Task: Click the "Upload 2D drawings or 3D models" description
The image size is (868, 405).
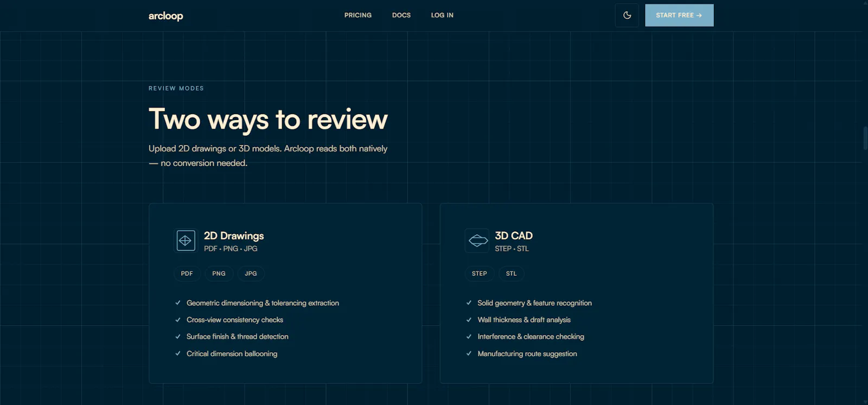Action: (268, 156)
